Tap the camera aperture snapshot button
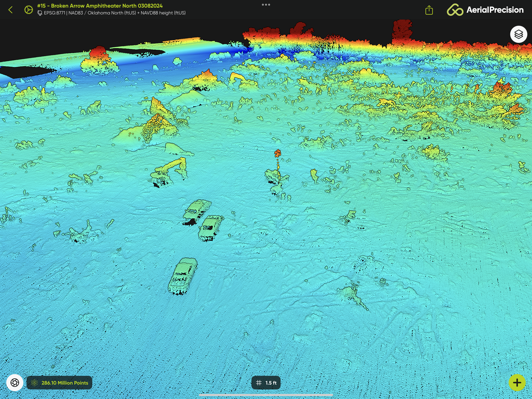The height and width of the screenshot is (399, 532). point(15,382)
